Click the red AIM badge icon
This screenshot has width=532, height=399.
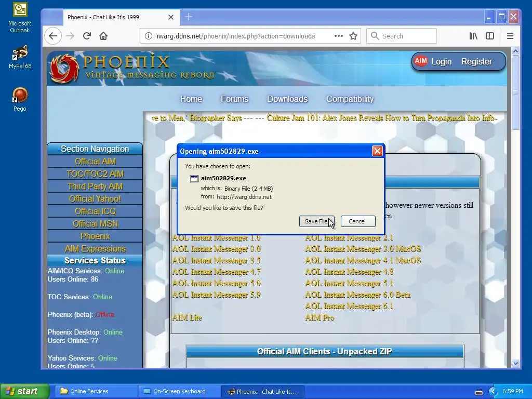coord(421,61)
